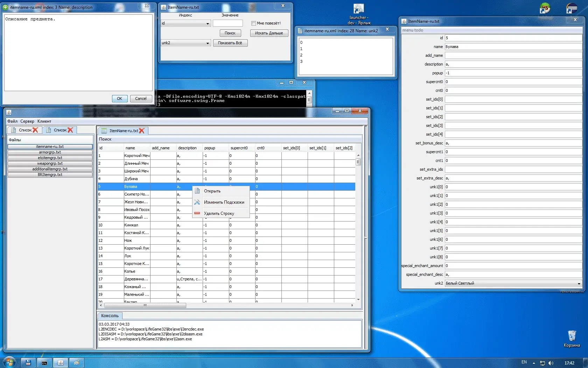Click the Показать Всё button

[x=230, y=43]
